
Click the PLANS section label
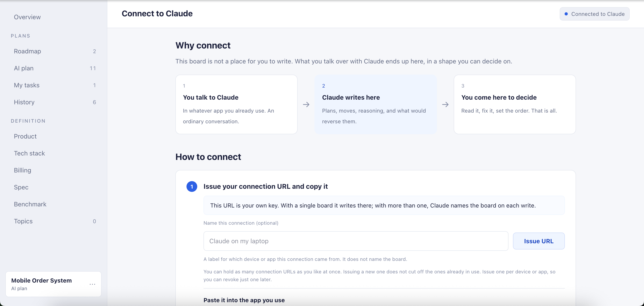(x=21, y=36)
